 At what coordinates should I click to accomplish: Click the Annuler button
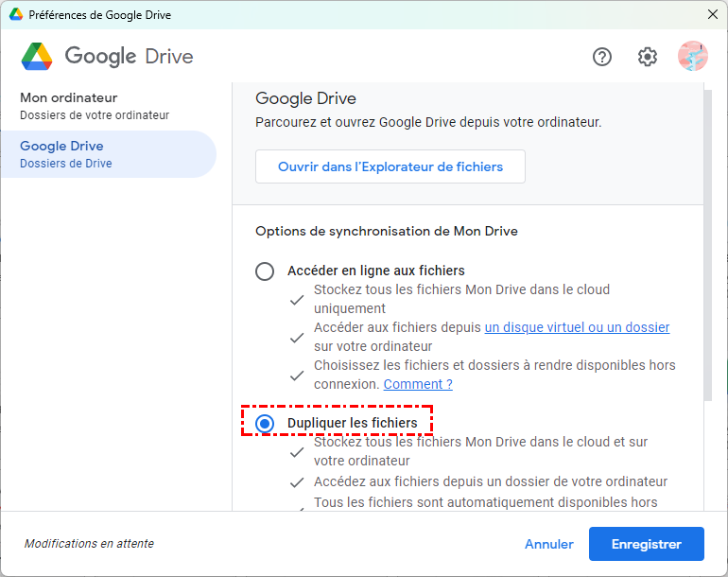(549, 544)
